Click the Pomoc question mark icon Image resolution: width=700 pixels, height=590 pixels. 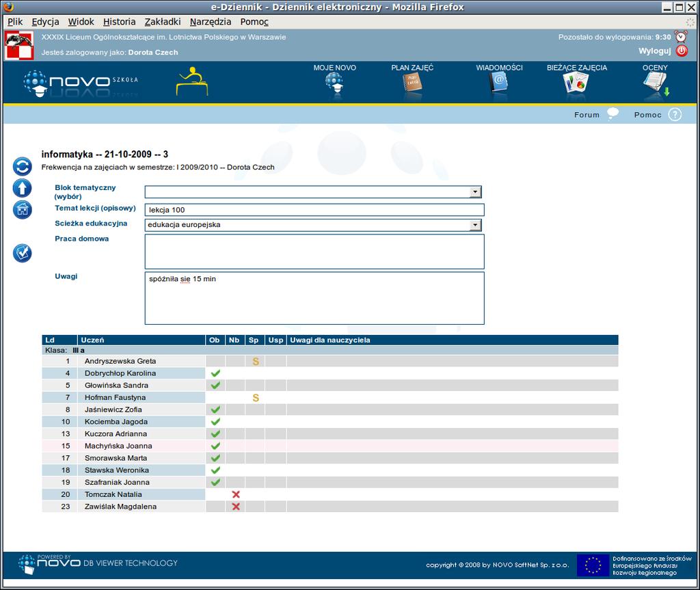pyautogui.click(x=675, y=115)
